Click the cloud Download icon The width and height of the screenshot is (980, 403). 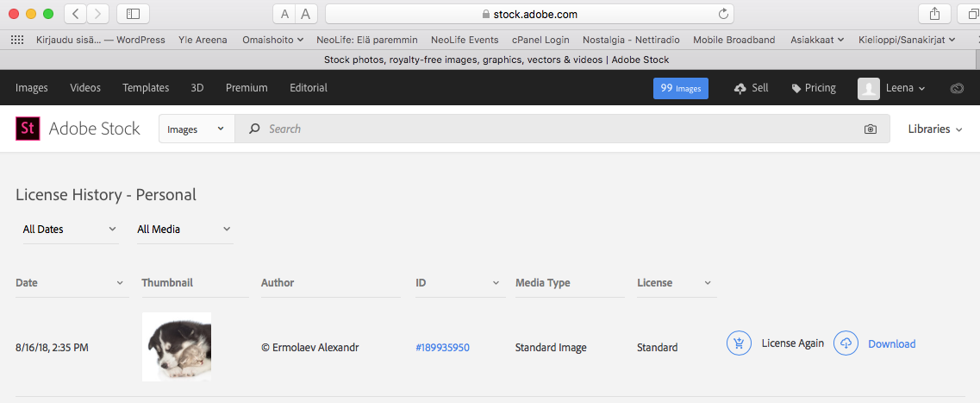pos(846,343)
